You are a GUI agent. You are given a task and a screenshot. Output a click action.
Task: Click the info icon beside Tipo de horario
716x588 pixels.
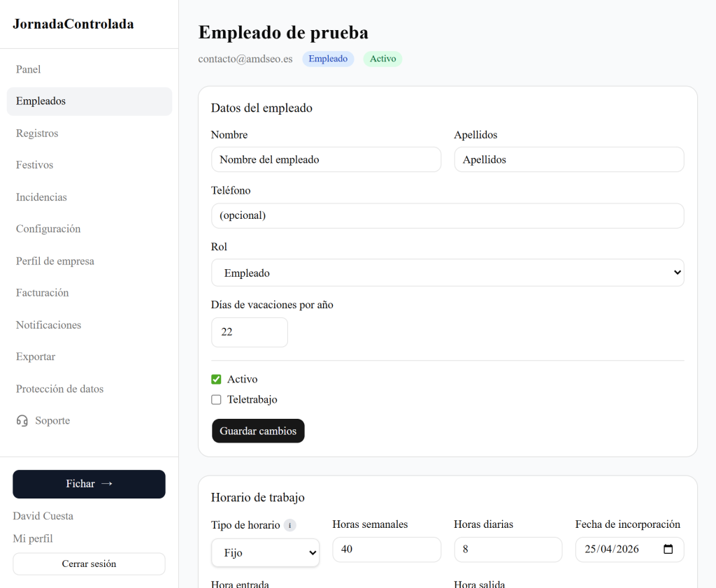tap(290, 525)
